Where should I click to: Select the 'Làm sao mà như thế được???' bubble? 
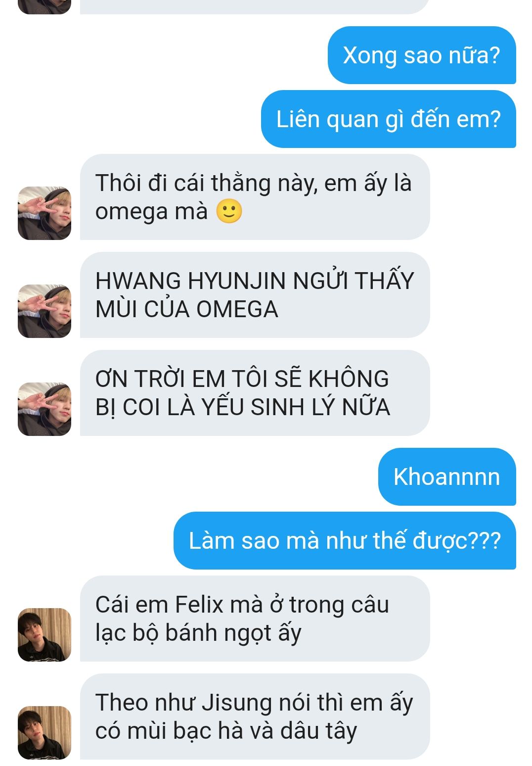tap(345, 540)
